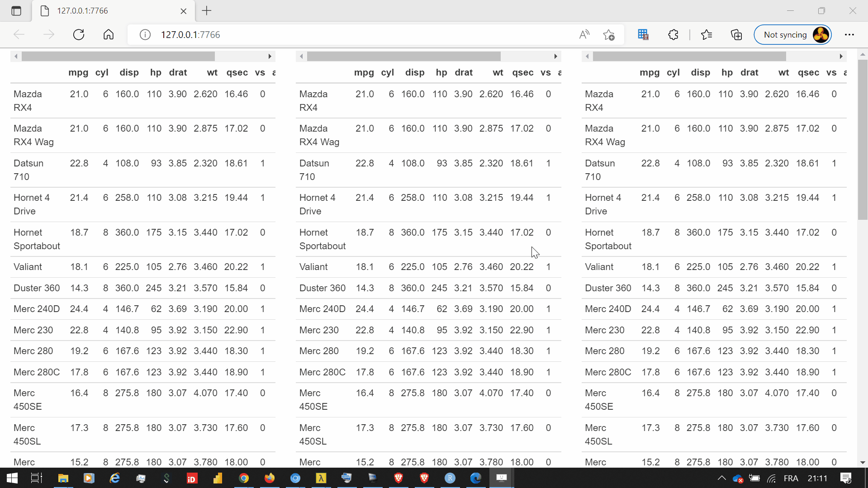Click the hp header in the third table
The image size is (868, 488).
(727, 73)
